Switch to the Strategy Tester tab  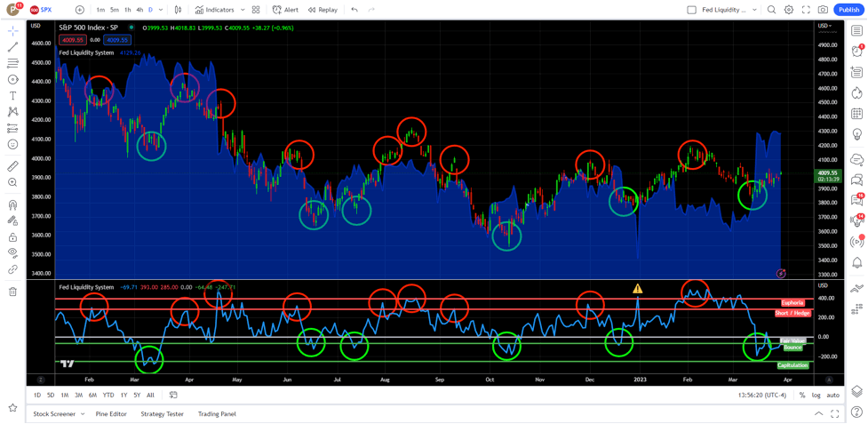click(x=162, y=413)
